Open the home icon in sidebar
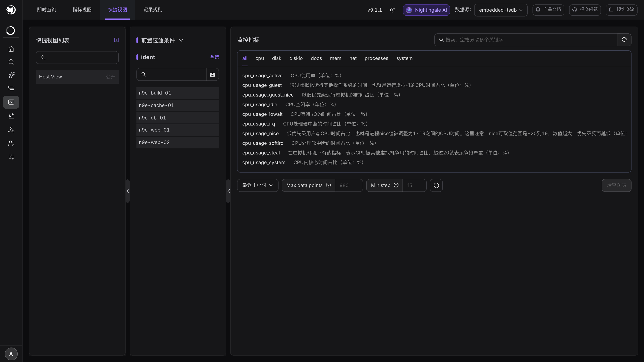Image resolution: width=644 pixels, height=362 pixels. pos(11,49)
